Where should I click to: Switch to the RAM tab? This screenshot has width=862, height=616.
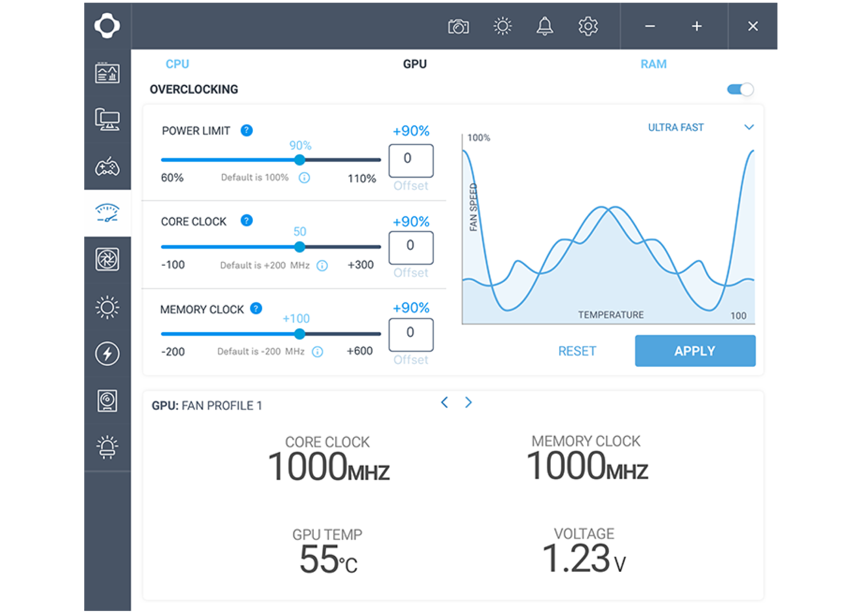coord(653,64)
